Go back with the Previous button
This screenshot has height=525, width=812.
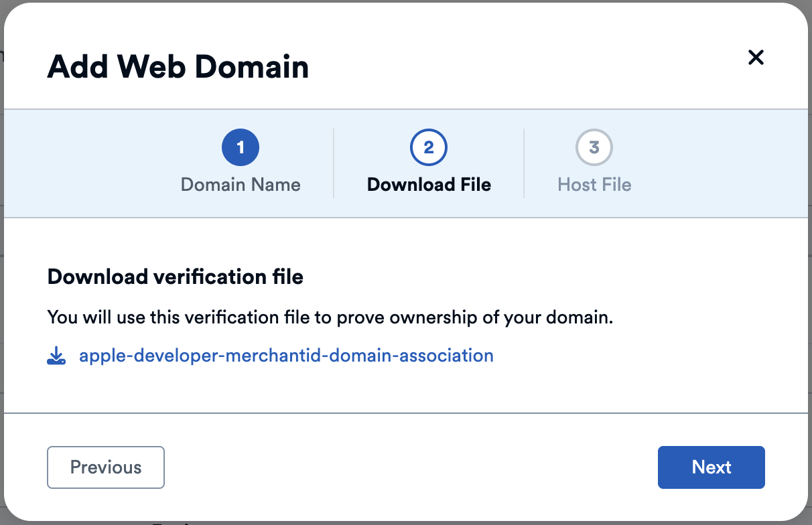tap(106, 467)
